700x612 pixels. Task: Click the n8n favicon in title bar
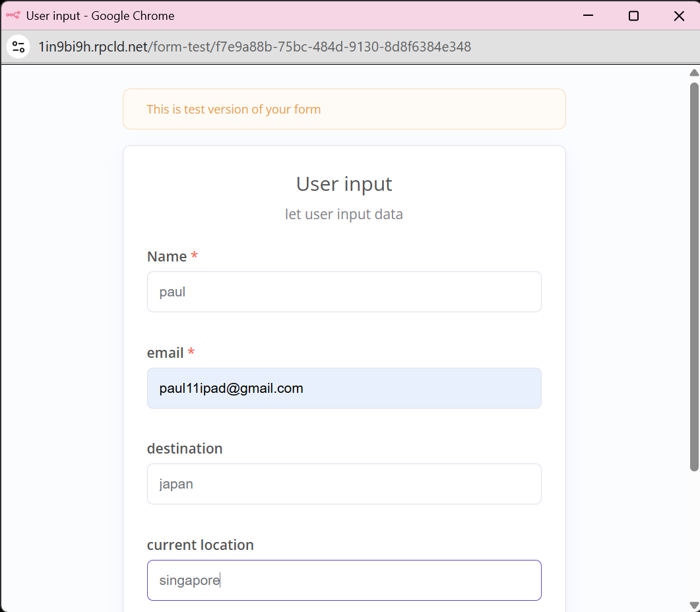coord(13,16)
